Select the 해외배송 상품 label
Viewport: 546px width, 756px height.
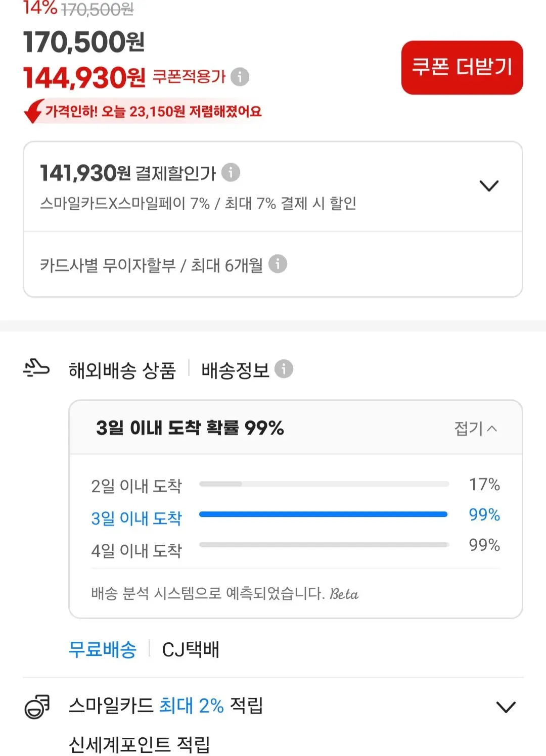(122, 370)
